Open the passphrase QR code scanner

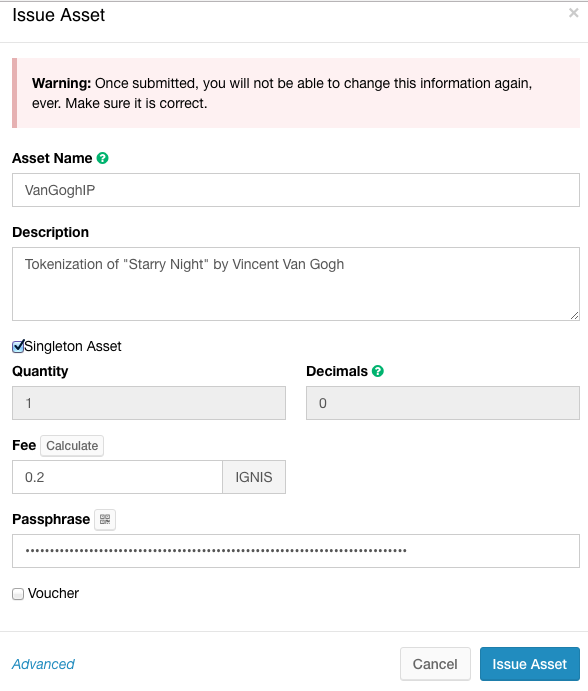coord(105,520)
